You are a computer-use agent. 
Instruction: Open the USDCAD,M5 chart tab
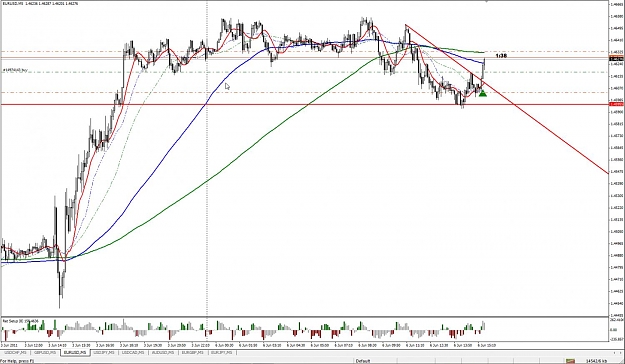coord(134,353)
